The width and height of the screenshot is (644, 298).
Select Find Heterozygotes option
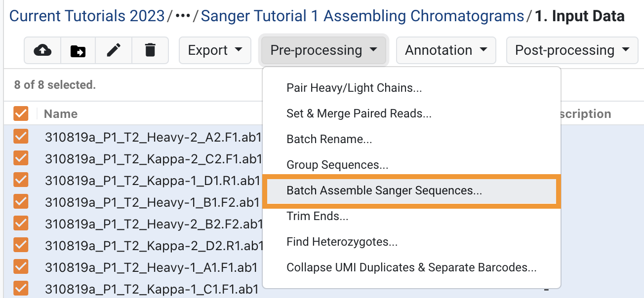tap(342, 242)
